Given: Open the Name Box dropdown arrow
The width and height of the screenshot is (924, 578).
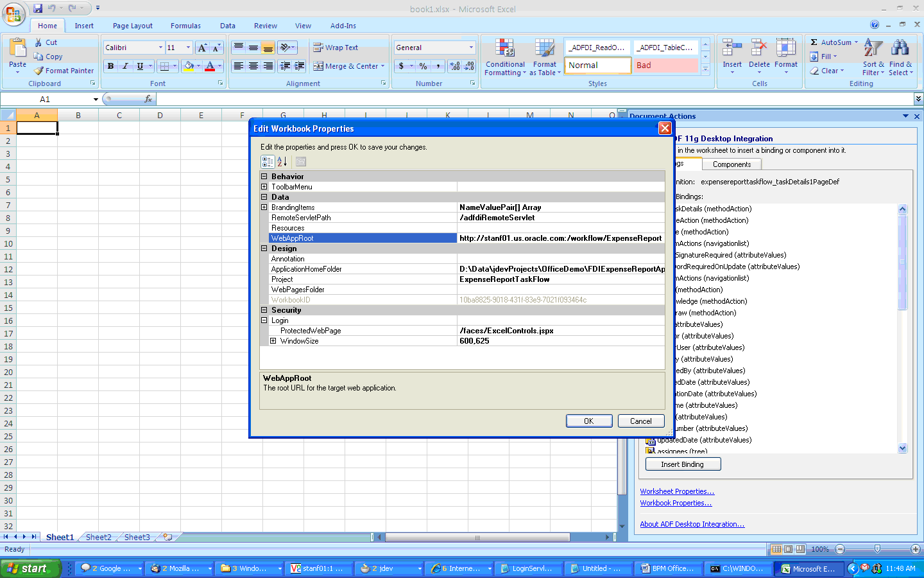Looking at the screenshot, I should [x=96, y=100].
